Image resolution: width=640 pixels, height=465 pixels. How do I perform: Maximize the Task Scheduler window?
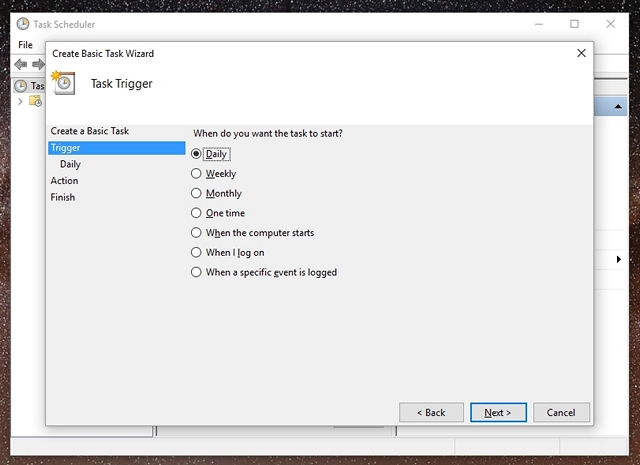point(574,24)
